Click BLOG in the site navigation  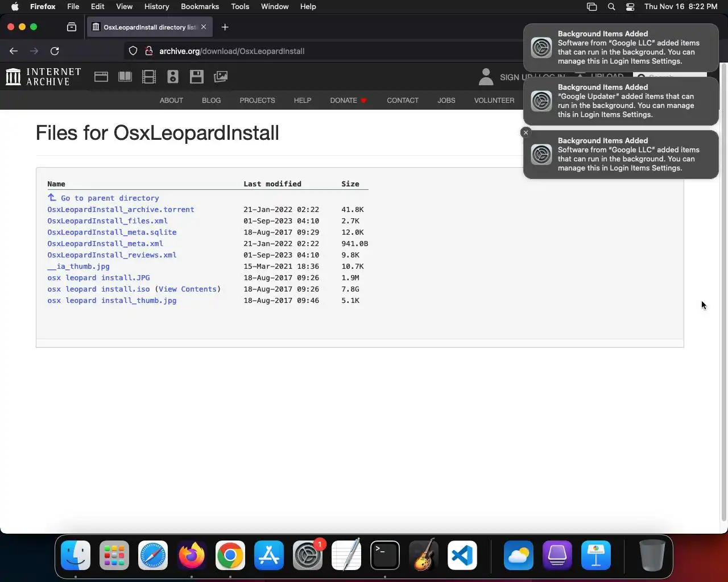coord(211,101)
